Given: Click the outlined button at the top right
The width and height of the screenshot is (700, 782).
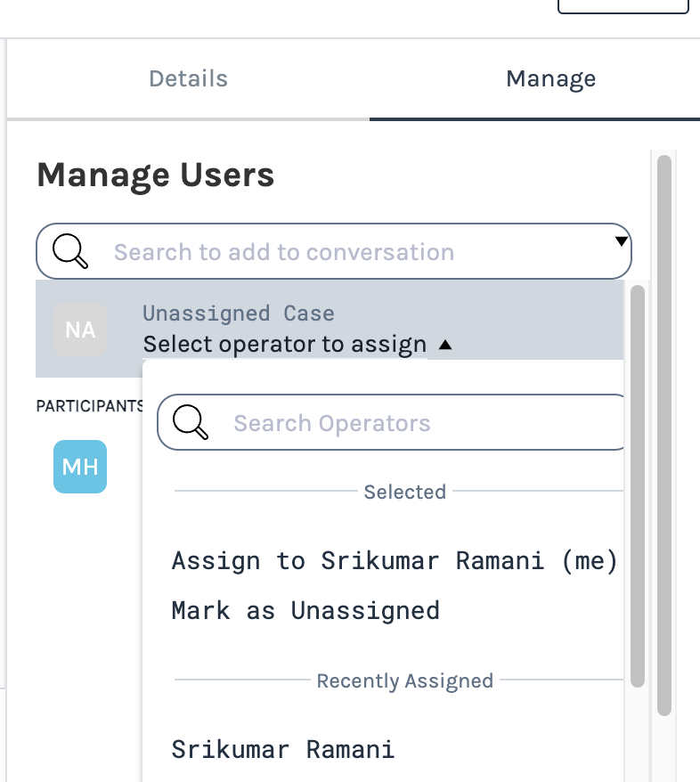Looking at the screenshot, I should (623, 5).
